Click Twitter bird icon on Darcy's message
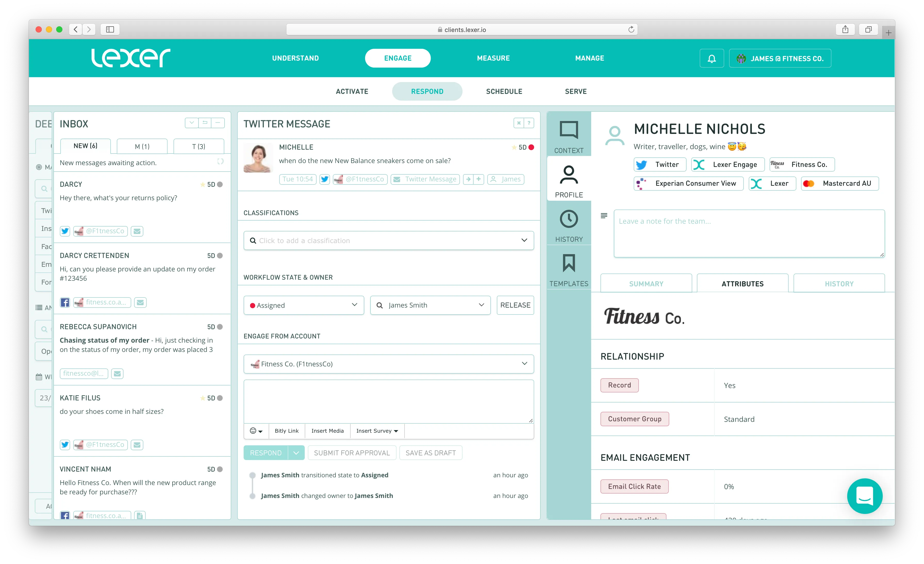This screenshot has width=924, height=564. (x=65, y=231)
